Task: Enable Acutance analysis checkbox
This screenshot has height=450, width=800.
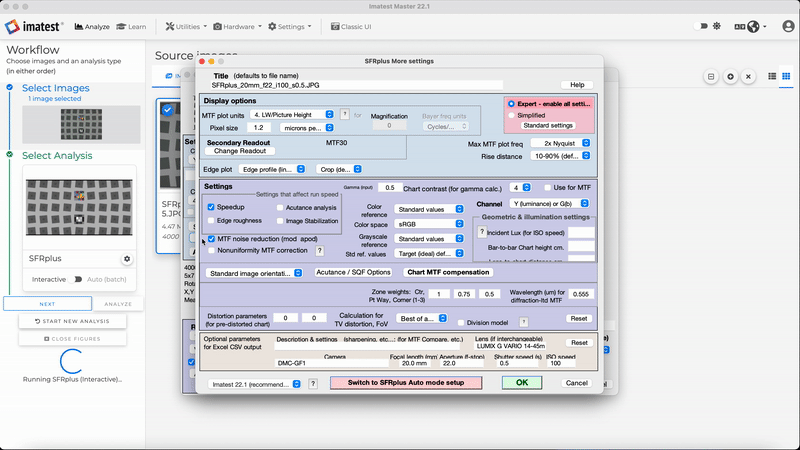Action: coord(280,208)
